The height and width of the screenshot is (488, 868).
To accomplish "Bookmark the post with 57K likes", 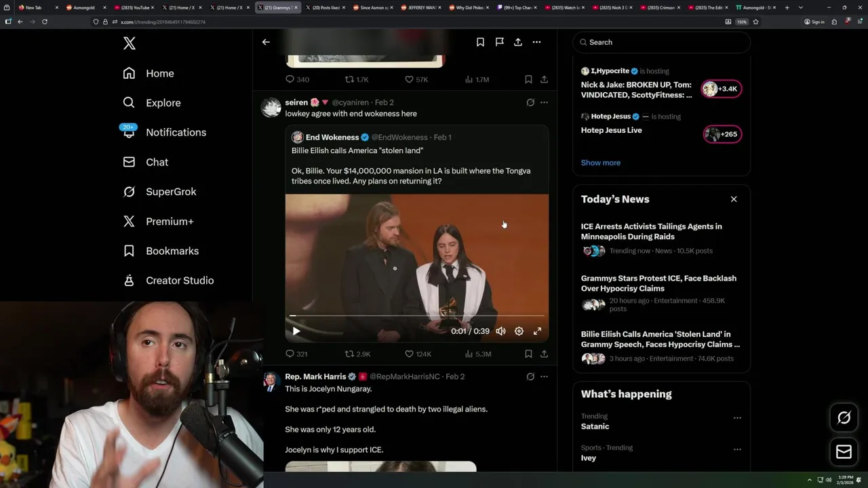I will tap(528, 79).
